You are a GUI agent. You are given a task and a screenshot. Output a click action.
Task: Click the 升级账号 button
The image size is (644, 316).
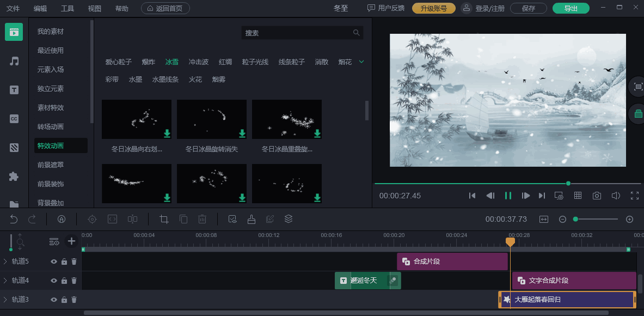point(434,8)
